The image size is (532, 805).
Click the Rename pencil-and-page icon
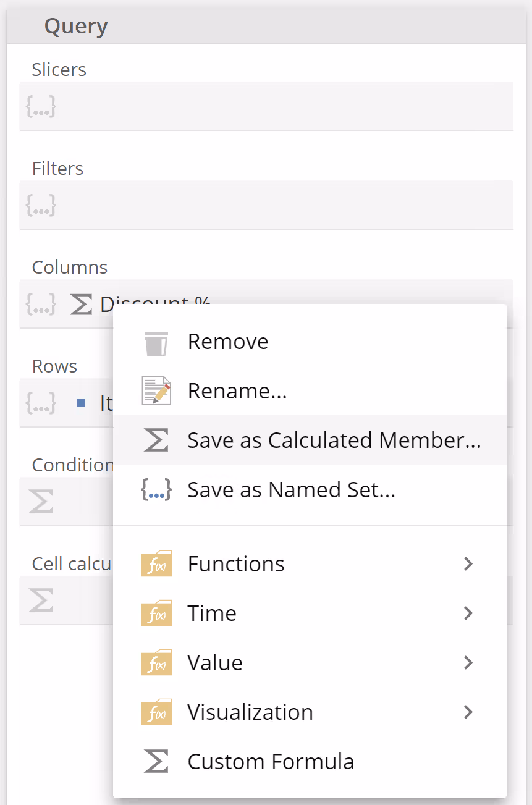point(156,391)
